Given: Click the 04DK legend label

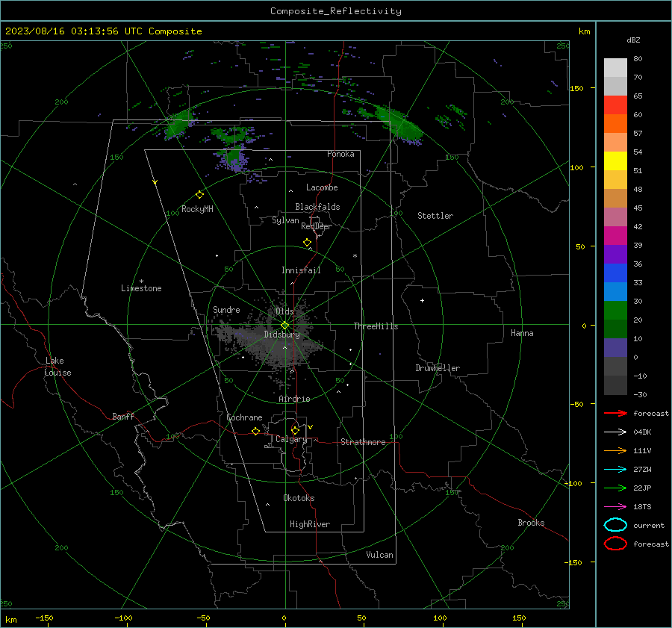Looking at the screenshot, I should coord(642,432).
